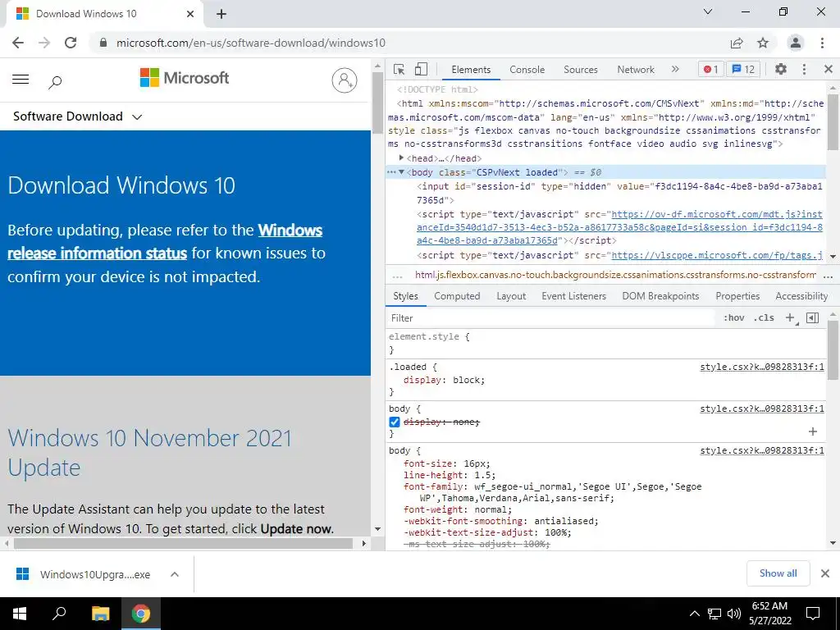840x630 pixels.
Task: Close the DevTools panel
Action: 829,69
